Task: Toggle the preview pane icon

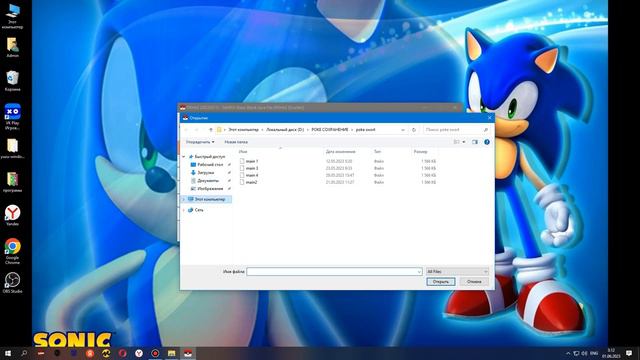Action: (x=475, y=142)
